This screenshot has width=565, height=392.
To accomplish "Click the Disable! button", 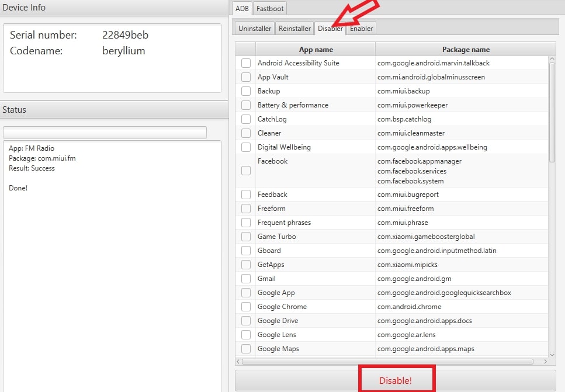I will [396, 380].
